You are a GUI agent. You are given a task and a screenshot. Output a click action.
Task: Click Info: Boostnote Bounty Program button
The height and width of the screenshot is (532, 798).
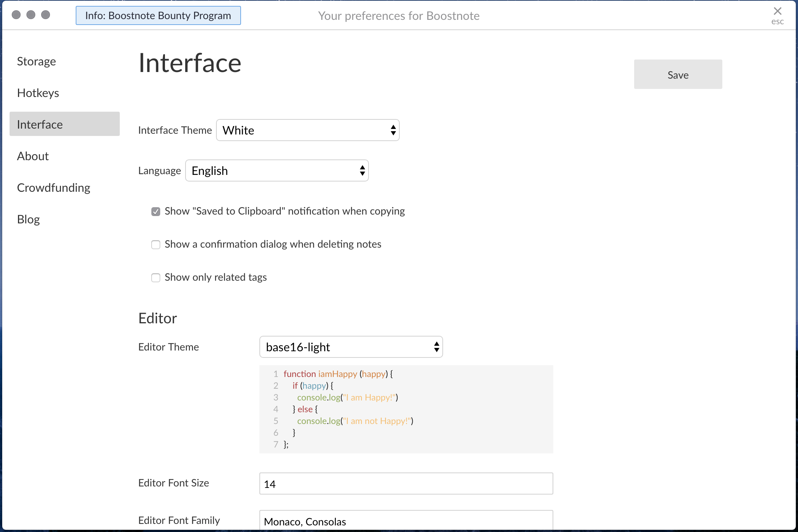[158, 15]
